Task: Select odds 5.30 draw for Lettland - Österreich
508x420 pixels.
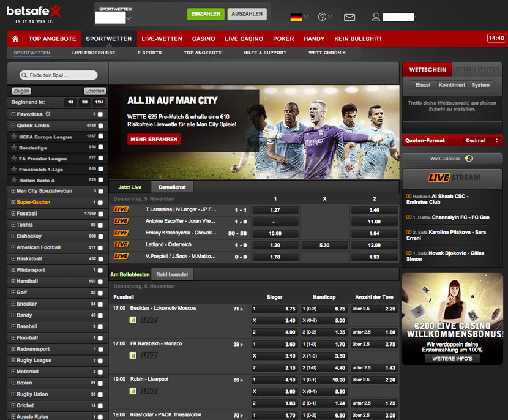Action: coord(324,246)
